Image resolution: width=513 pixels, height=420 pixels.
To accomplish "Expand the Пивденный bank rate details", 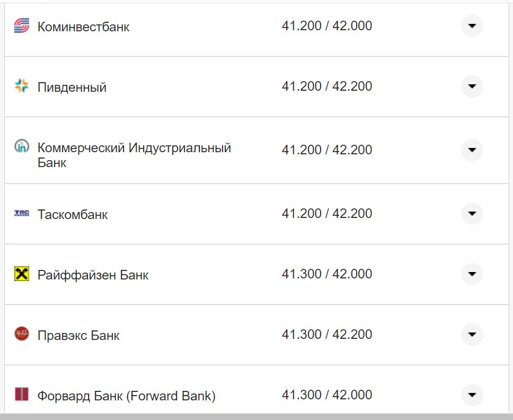I will [472, 86].
